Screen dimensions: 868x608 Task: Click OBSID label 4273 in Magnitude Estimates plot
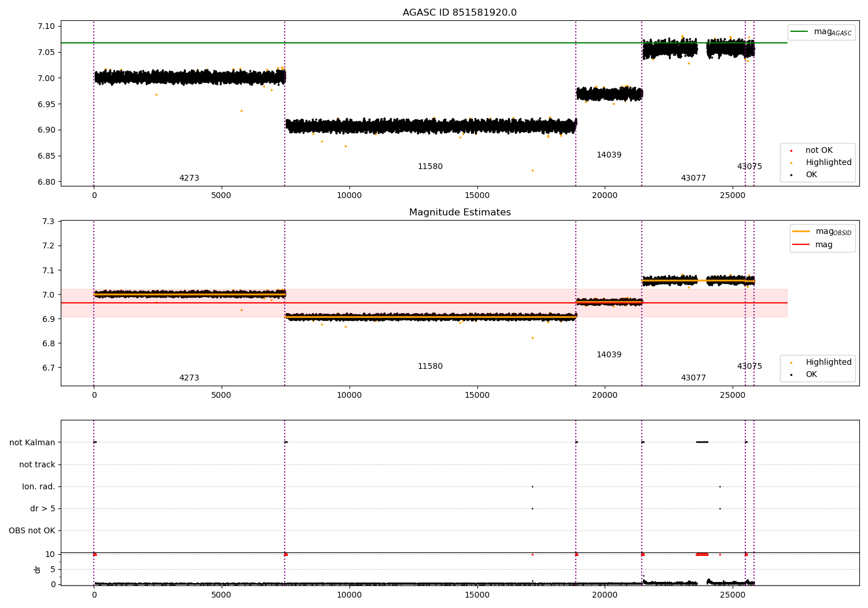189,378
